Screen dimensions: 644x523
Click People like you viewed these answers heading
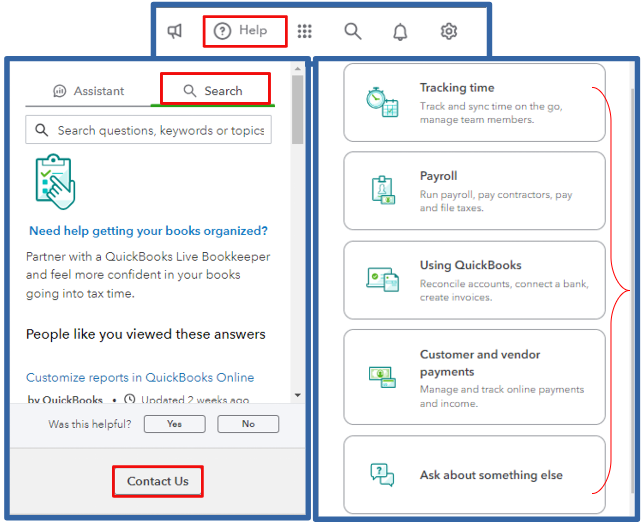pyautogui.click(x=146, y=334)
